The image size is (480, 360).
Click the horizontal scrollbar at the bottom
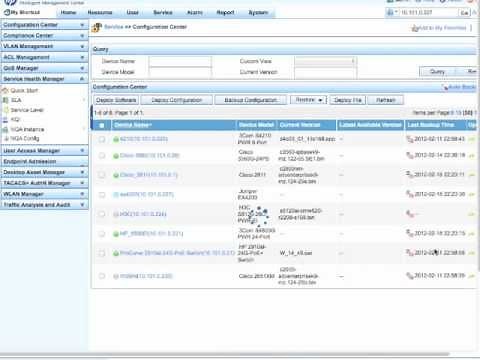point(225,354)
